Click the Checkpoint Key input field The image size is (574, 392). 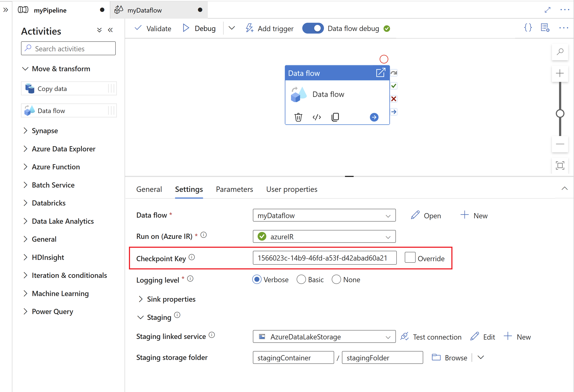click(324, 258)
